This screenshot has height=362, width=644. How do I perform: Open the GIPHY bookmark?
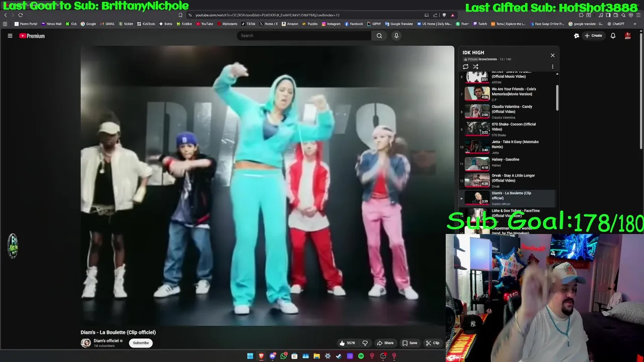[x=374, y=24]
